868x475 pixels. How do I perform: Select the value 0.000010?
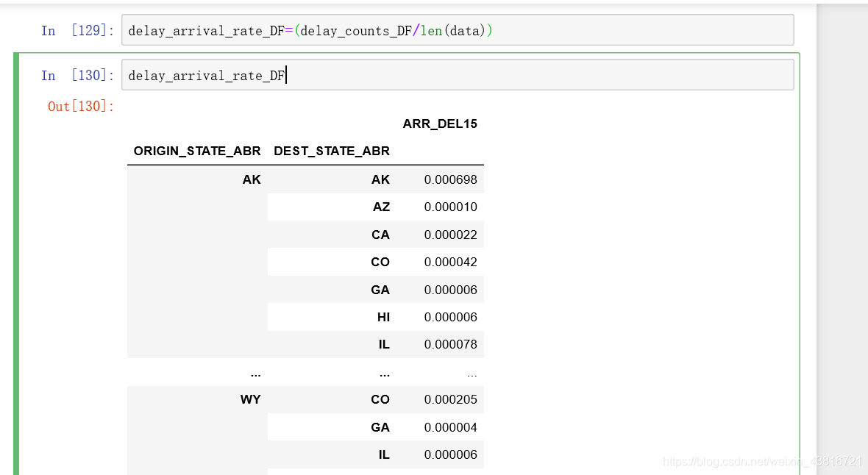(451, 207)
